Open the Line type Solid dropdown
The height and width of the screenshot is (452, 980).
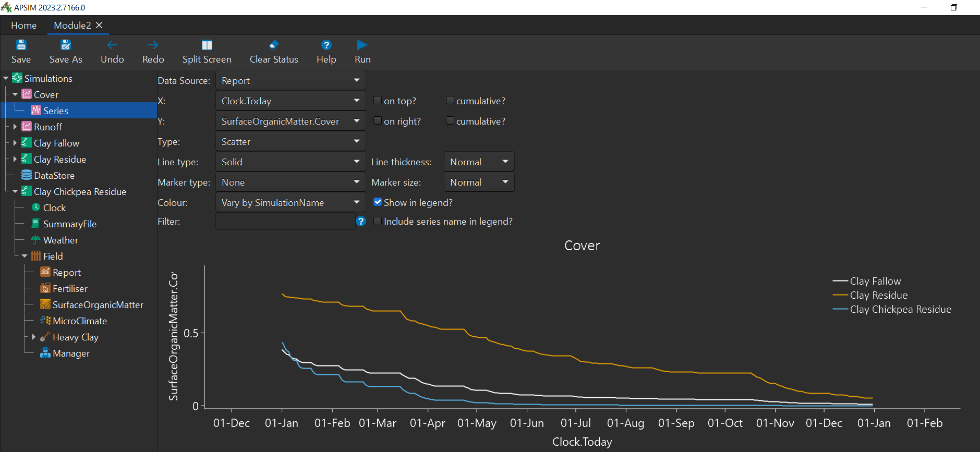point(291,162)
